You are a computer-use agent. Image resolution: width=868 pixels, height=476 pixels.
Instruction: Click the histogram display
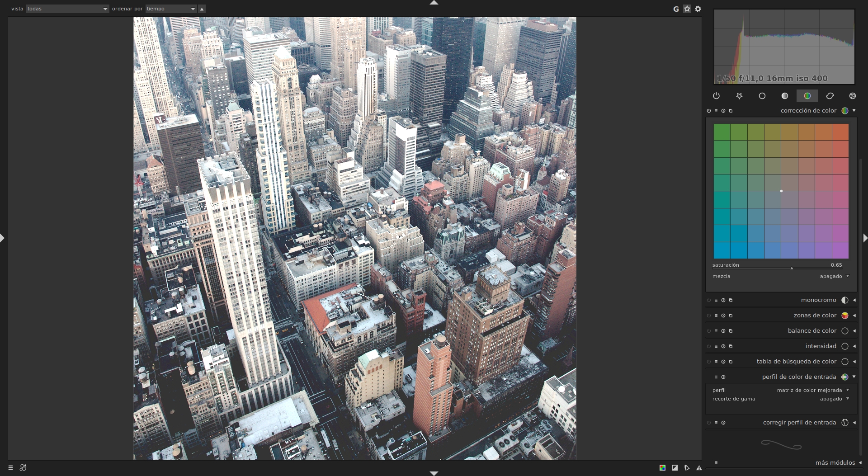(x=784, y=47)
